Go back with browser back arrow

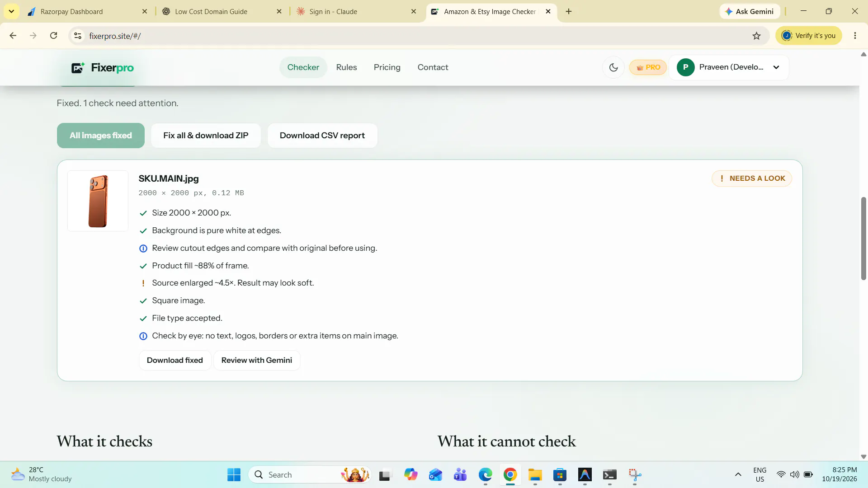click(x=13, y=36)
